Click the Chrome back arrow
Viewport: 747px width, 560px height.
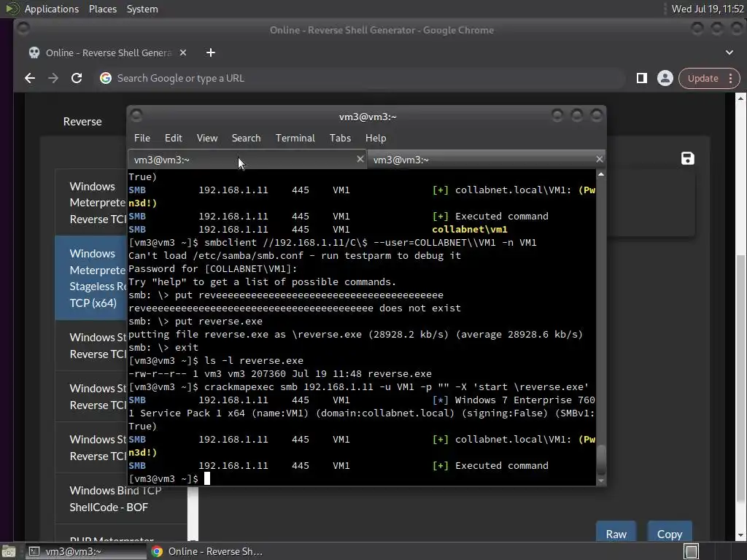tap(30, 78)
